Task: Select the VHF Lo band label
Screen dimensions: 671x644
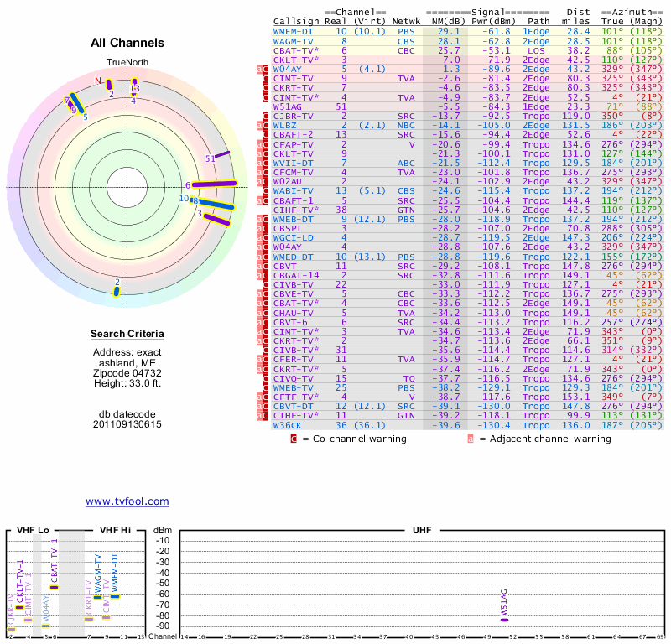Action: (x=33, y=530)
